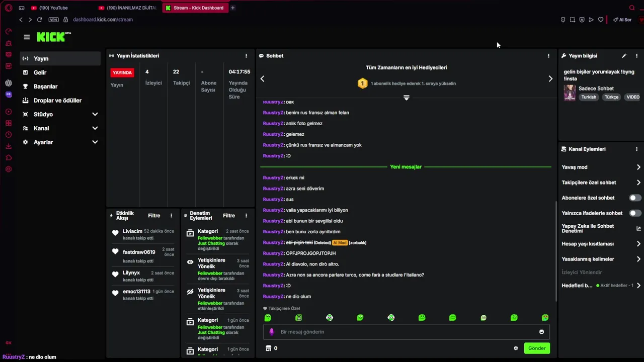Open emoji picker in message box
The width and height of the screenshot is (644, 362).
pos(541,332)
